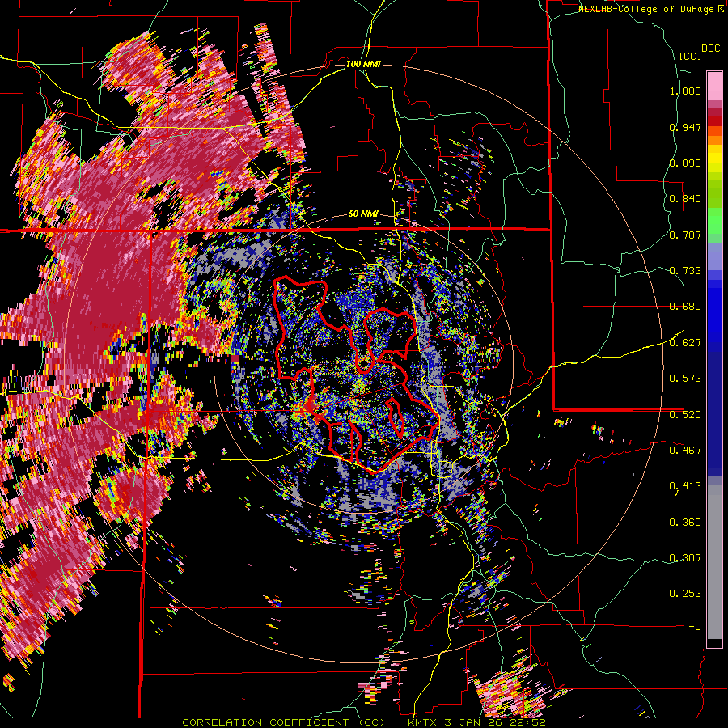Select the 0.627 scale value
This screenshot has width=728, height=728.
point(685,343)
